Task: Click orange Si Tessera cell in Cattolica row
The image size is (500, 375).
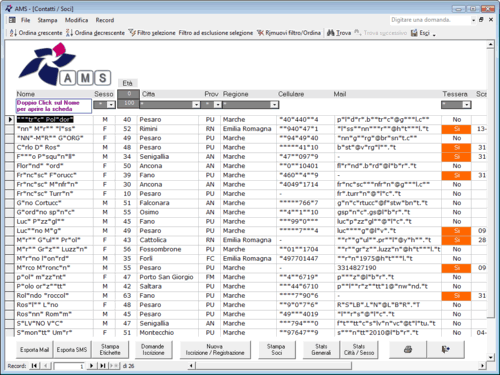Action: tap(456, 240)
